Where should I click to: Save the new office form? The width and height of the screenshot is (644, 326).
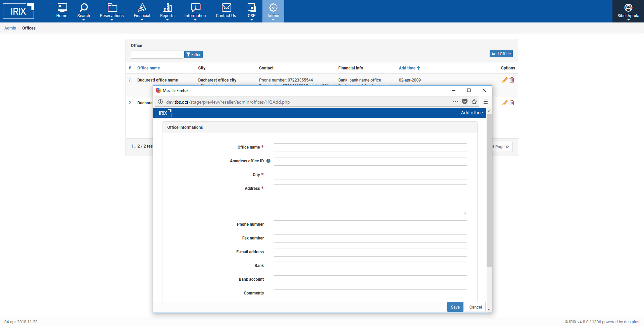coord(455,307)
